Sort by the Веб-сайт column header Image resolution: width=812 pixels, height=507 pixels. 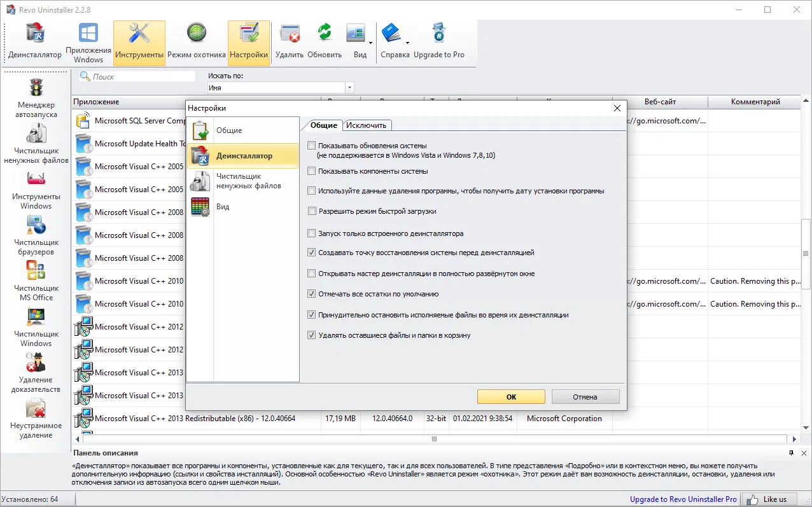point(660,102)
